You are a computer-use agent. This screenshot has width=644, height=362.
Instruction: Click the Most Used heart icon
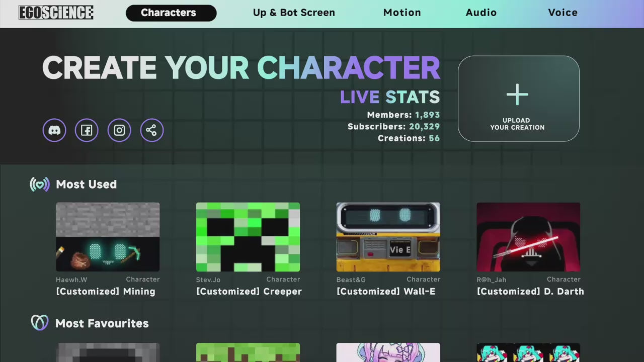pyautogui.click(x=40, y=185)
